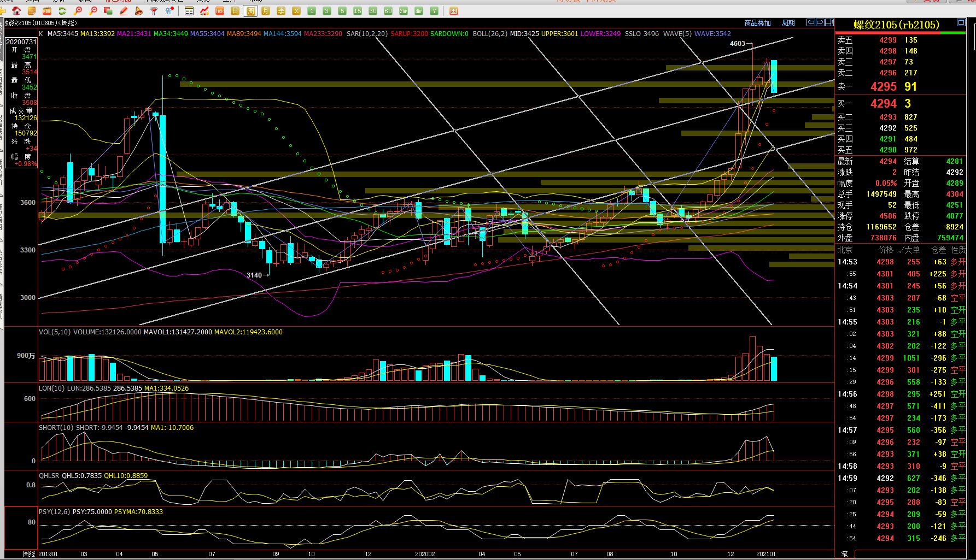Select the 4hr period button
Viewport: 976px width, 560px height.
[x=419, y=11]
